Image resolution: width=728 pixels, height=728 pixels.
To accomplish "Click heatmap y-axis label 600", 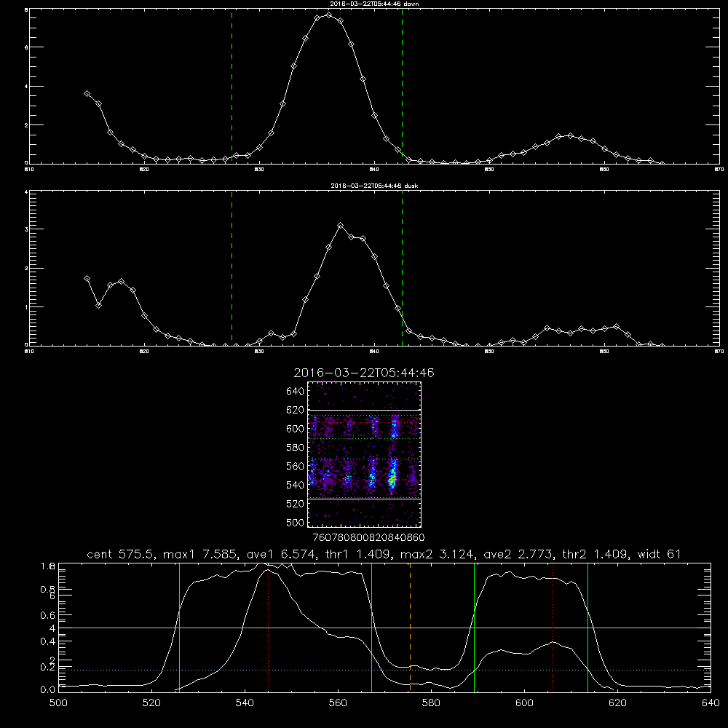I will pyautogui.click(x=296, y=429).
